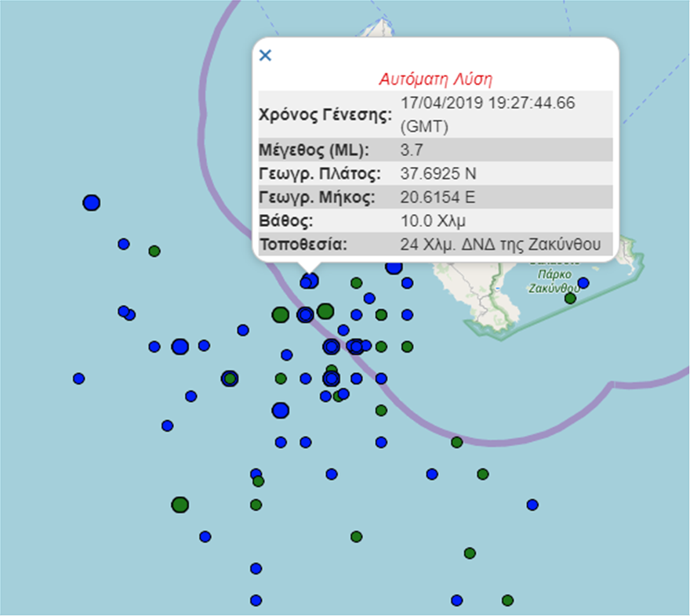This screenshot has width=690, height=616.
Task: Click the "Αυτόματη Λύση" red popup title
Action: 435,79
